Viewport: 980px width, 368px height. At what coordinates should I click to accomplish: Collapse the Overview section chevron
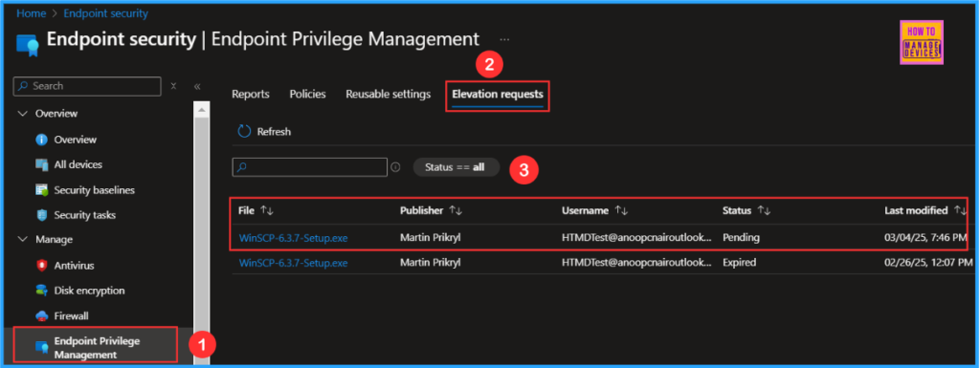tap(23, 114)
